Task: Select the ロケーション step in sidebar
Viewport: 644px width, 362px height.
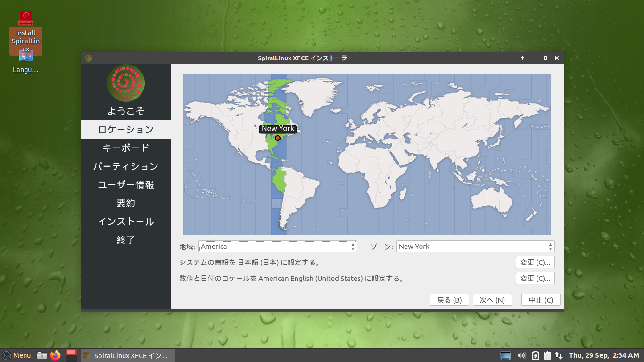Action: click(x=126, y=129)
